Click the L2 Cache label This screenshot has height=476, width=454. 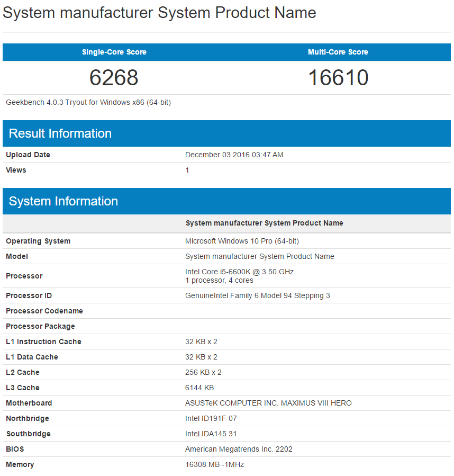pos(23,372)
